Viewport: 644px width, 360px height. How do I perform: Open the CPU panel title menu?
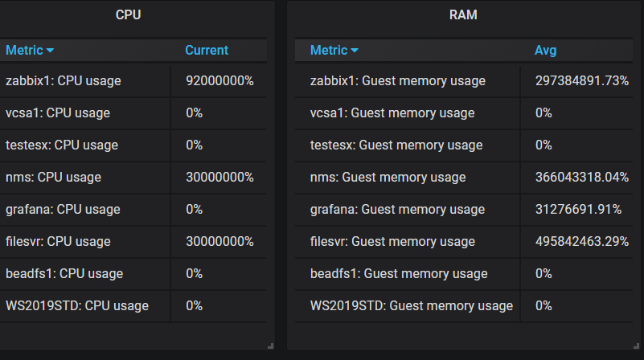[x=129, y=14]
